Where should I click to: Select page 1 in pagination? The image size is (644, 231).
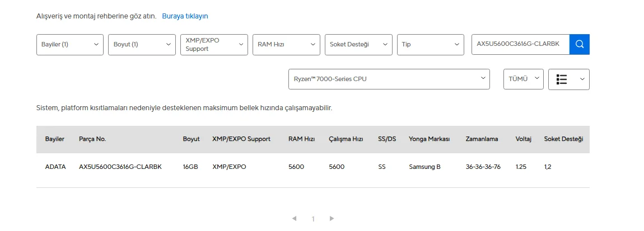coord(313,219)
